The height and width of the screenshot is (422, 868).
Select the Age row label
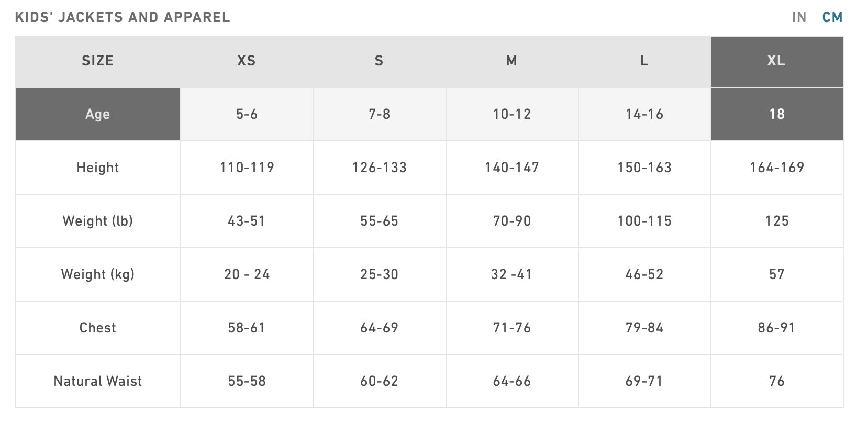98,114
